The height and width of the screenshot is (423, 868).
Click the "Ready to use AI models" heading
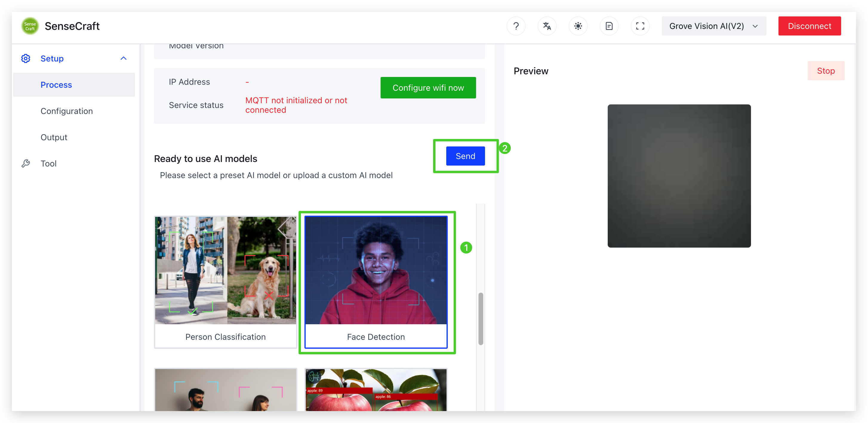pos(205,159)
